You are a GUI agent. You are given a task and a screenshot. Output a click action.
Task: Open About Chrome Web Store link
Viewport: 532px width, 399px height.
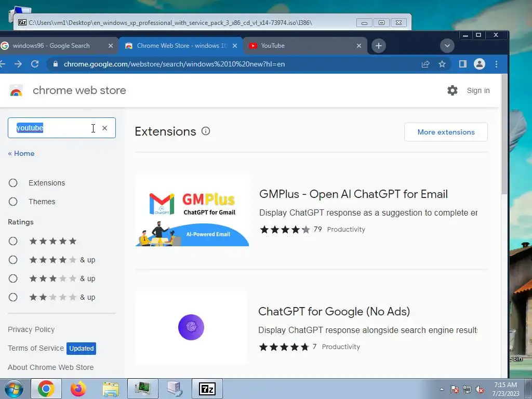tap(50, 367)
